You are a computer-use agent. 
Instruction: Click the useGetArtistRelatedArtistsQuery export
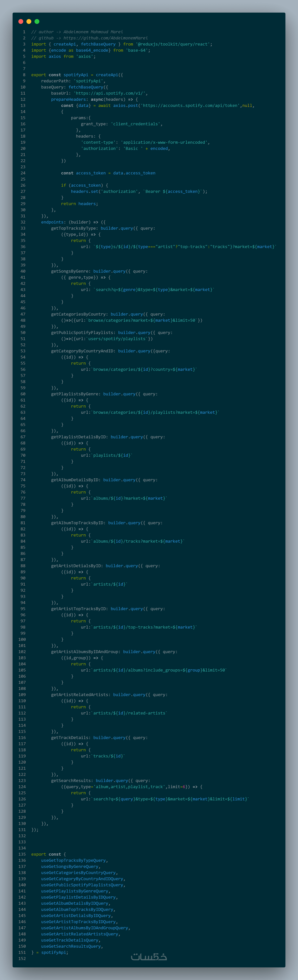pos(80,934)
